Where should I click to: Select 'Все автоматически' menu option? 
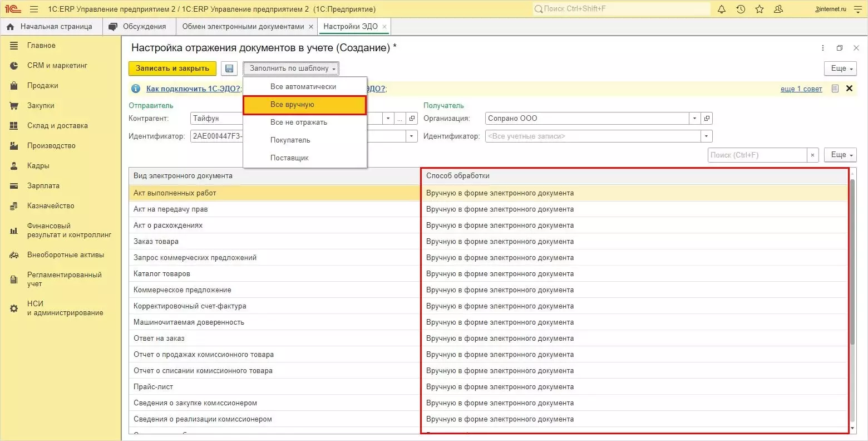tap(303, 87)
